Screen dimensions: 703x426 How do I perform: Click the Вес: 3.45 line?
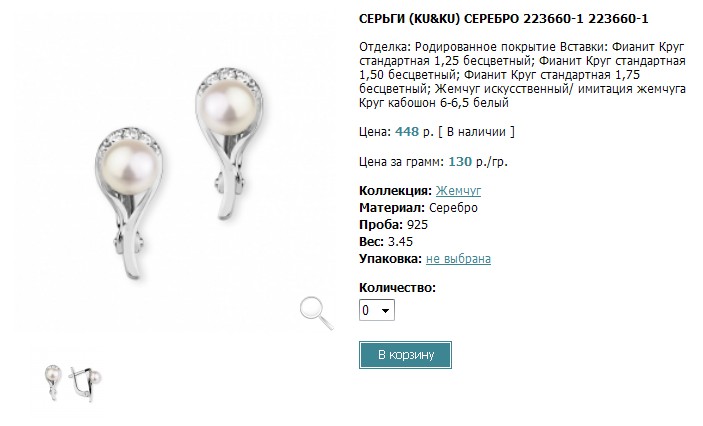tap(386, 242)
